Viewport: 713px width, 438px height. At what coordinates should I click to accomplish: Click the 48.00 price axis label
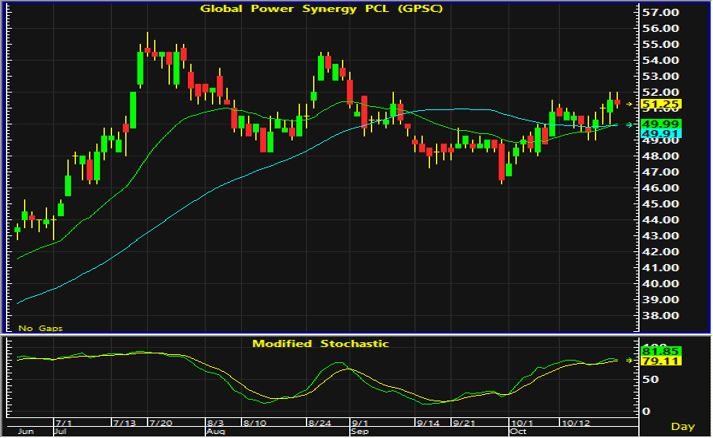[x=660, y=156]
